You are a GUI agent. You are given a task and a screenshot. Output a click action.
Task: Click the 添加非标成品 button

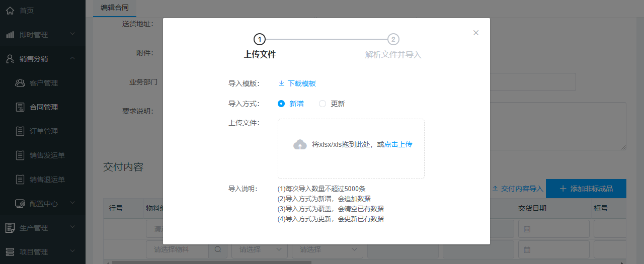coord(586,189)
